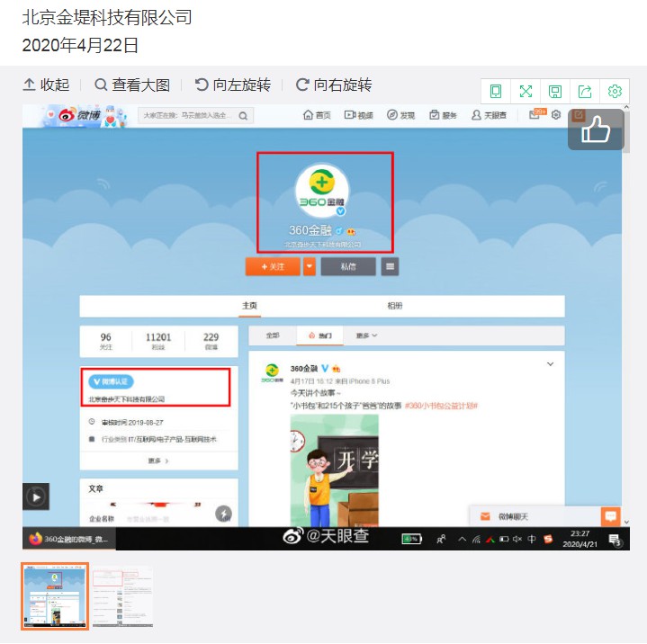Click Firefox taskbar item 360金融的微博
The height and width of the screenshot is (644, 647).
pyautogui.click(x=69, y=539)
